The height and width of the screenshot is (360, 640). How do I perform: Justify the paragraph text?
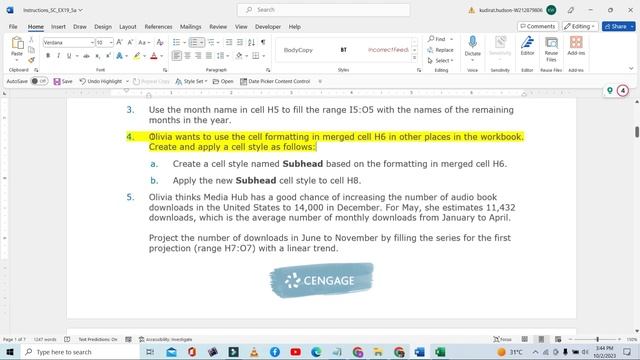click(x=209, y=56)
